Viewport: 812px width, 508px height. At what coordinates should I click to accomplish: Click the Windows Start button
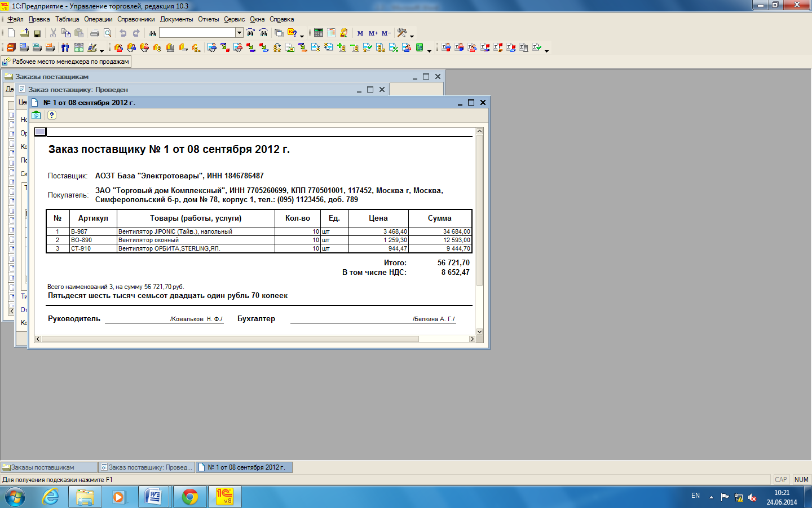point(16,497)
